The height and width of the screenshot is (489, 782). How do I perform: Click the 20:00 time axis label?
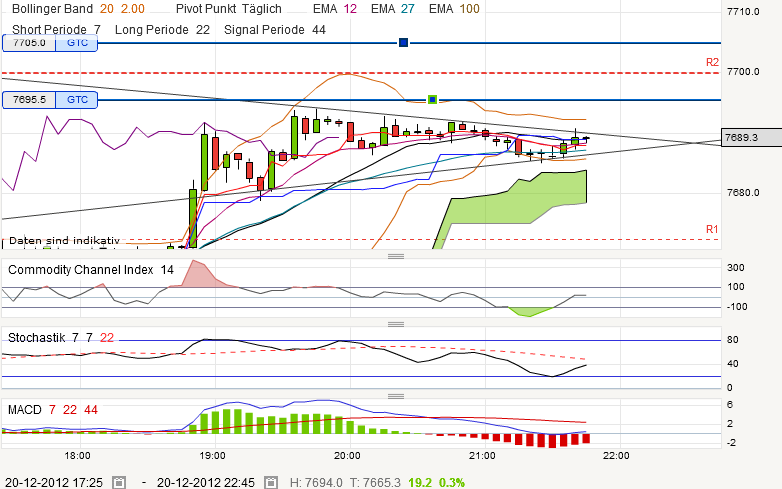(347, 456)
